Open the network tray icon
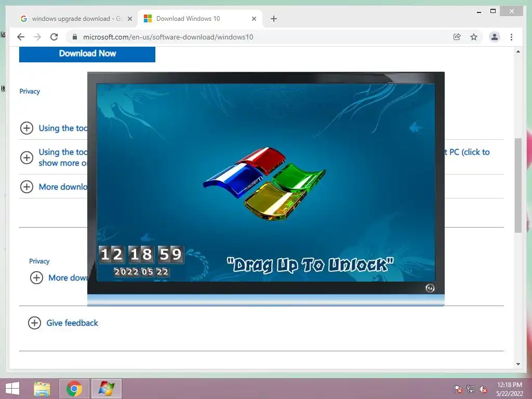Screen dimensions: 532x399 471,389
